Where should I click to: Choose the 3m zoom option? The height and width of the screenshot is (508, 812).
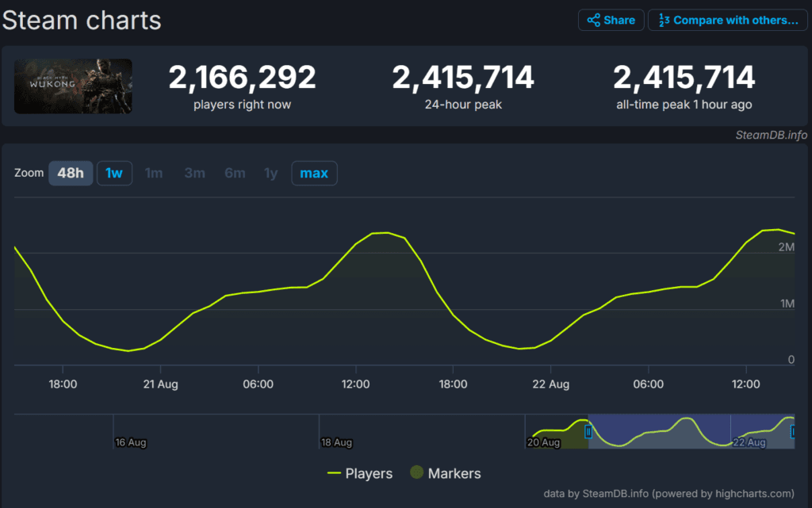click(x=194, y=173)
